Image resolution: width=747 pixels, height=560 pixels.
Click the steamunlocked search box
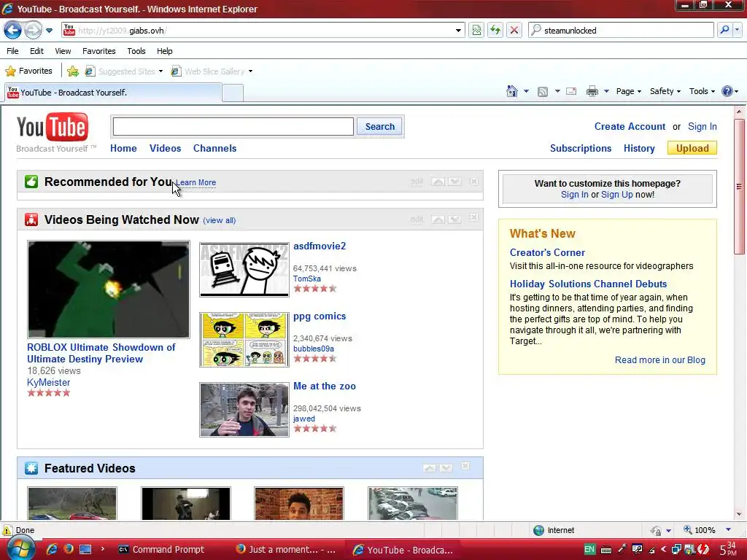pyautogui.click(x=621, y=30)
